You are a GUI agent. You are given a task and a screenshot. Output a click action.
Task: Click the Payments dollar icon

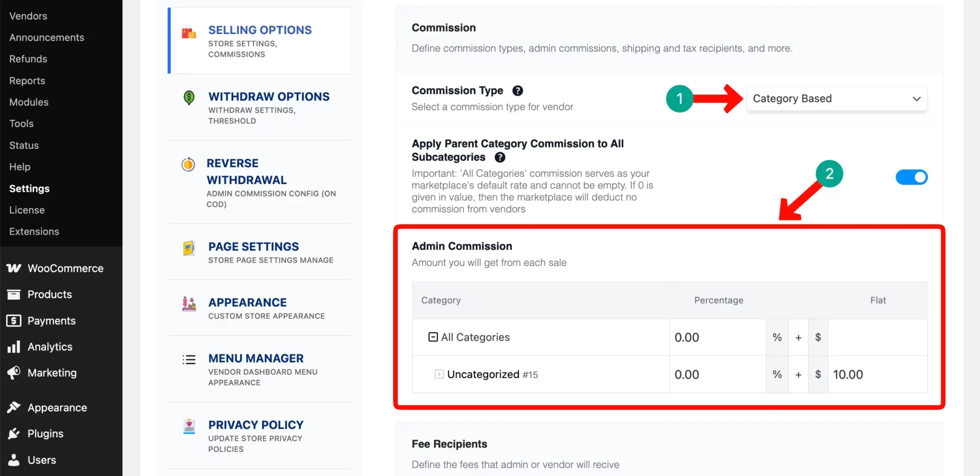pyautogui.click(x=14, y=320)
